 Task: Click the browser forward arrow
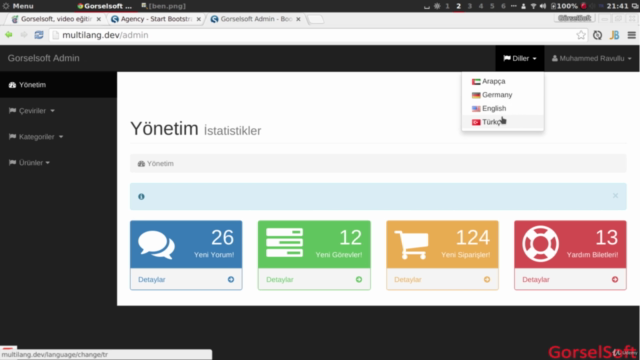[x=24, y=35]
